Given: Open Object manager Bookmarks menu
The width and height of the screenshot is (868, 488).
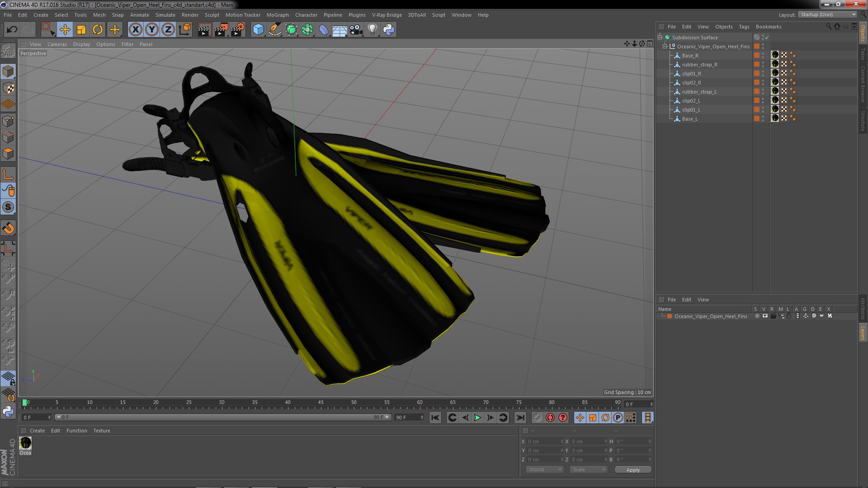Looking at the screenshot, I should [x=768, y=27].
